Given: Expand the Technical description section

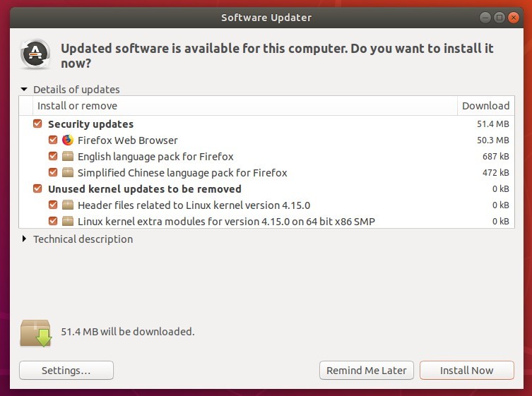Looking at the screenshot, I should tap(24, 239).
